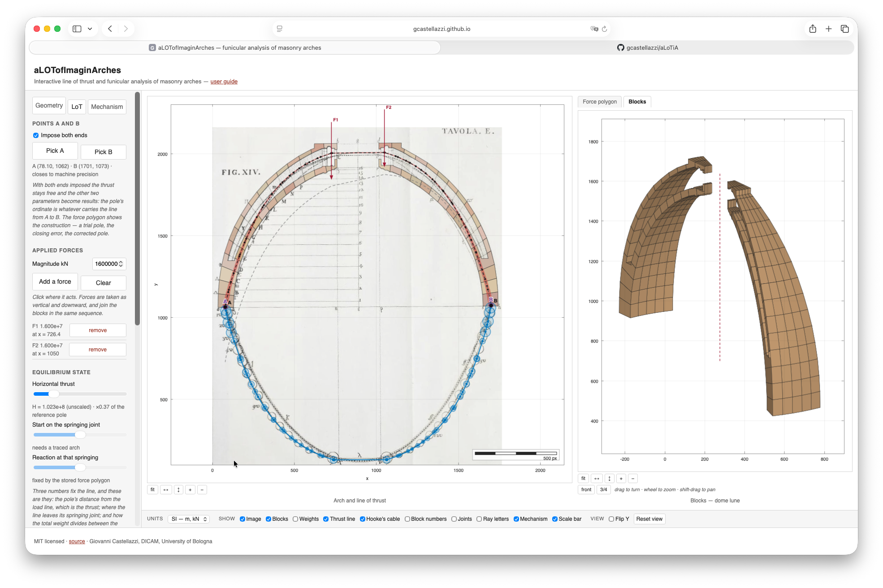This screenshot has width=883, height=588.
Task: Switch to the LoT tab
Action: pos(77,107)
